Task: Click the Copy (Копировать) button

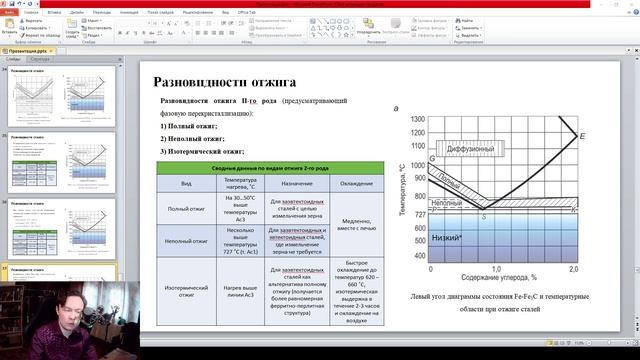Action: tap(35, 28)
